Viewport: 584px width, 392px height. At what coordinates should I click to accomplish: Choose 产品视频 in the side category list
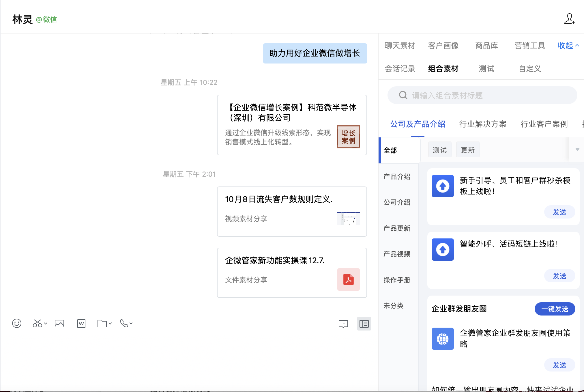pos(397,254)
